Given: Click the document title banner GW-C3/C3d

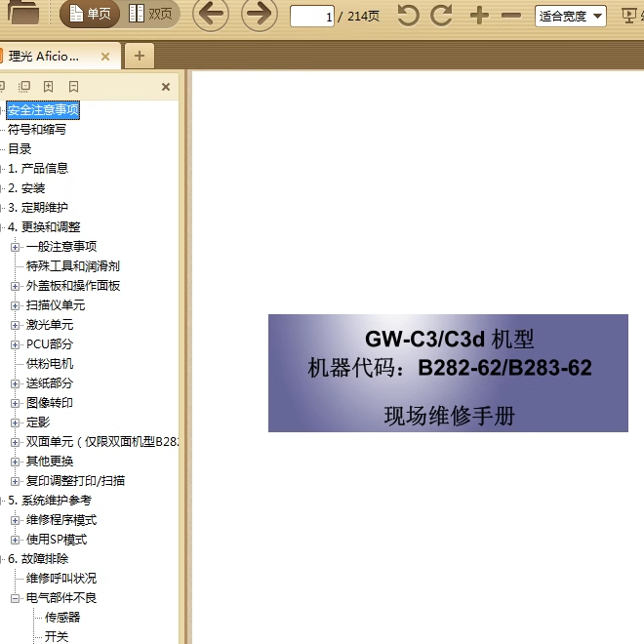Looking at the screenshot, I should tap(448, 373).
